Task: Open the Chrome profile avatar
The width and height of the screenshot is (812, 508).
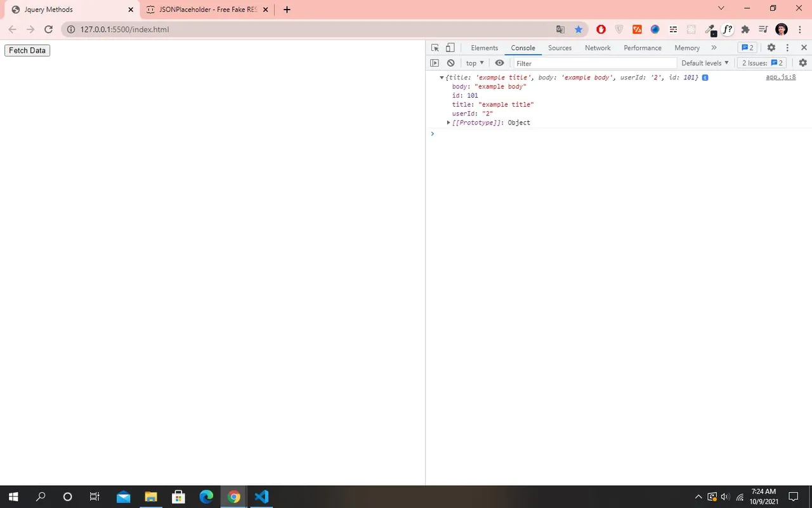Action: point(782,29)
